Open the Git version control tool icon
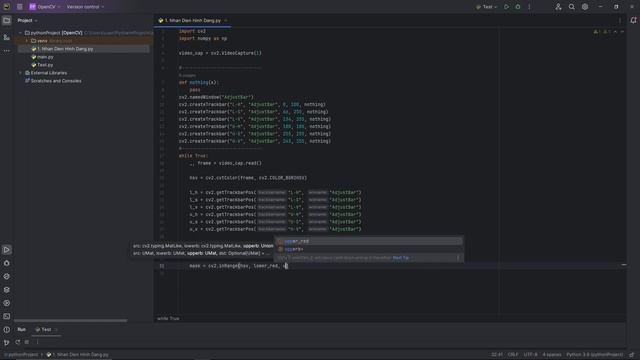The width and height of the screenshot is (640, 360). click(x=7, y=342)
